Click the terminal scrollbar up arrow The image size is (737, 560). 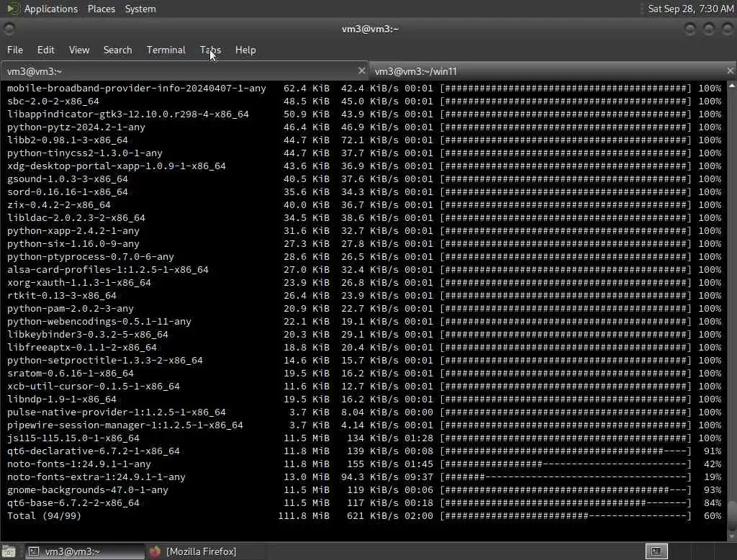(732, 86)
